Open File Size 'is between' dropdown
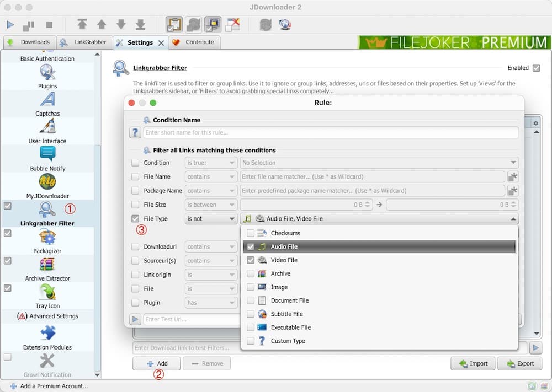552x392 pixels. (211, 205)
